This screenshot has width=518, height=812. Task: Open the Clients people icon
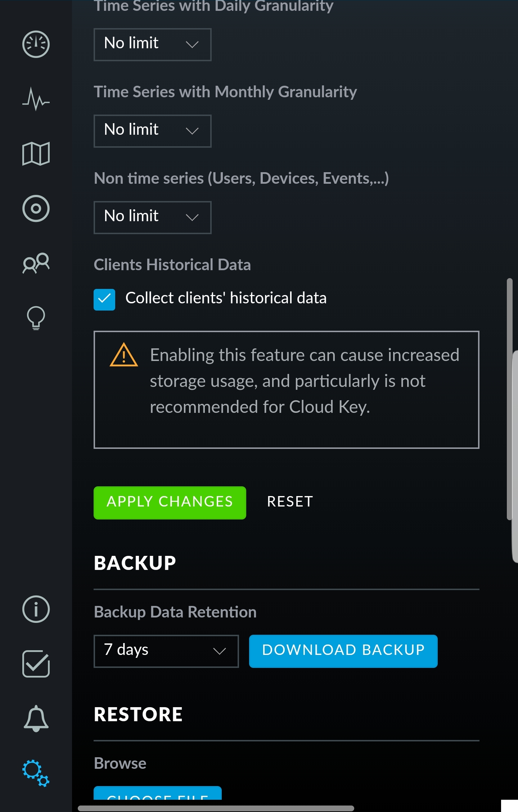pyautogui.click(x=36, y=263)
